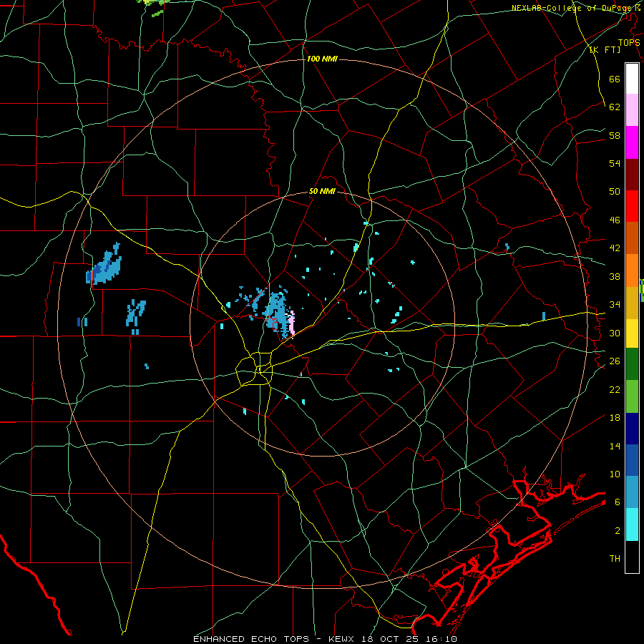Click the '6' legend value
Image resolution: width=644 pixels, height=644 pixels.
[x=618, y=502]
